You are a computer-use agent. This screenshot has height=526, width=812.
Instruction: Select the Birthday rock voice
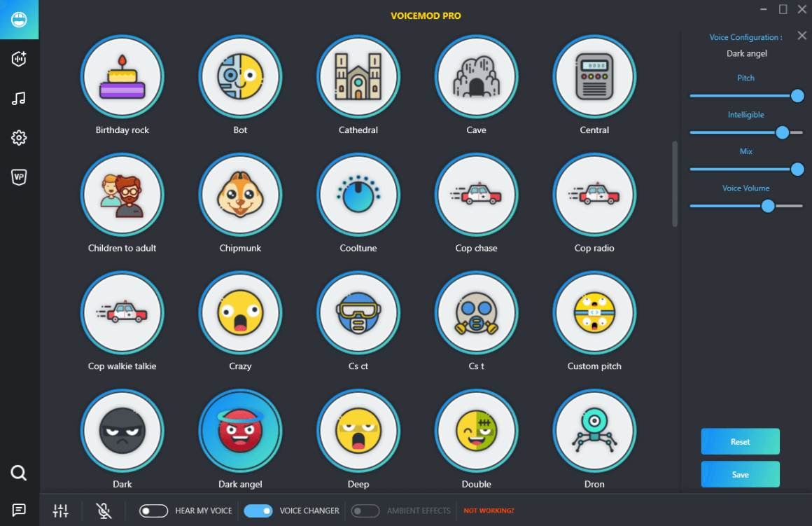[x=122, y=76]
